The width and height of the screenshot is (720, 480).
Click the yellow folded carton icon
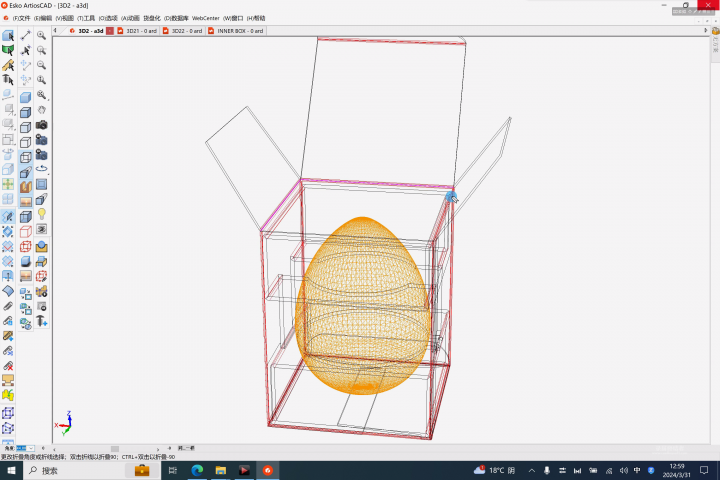click(x=8, y=395)
